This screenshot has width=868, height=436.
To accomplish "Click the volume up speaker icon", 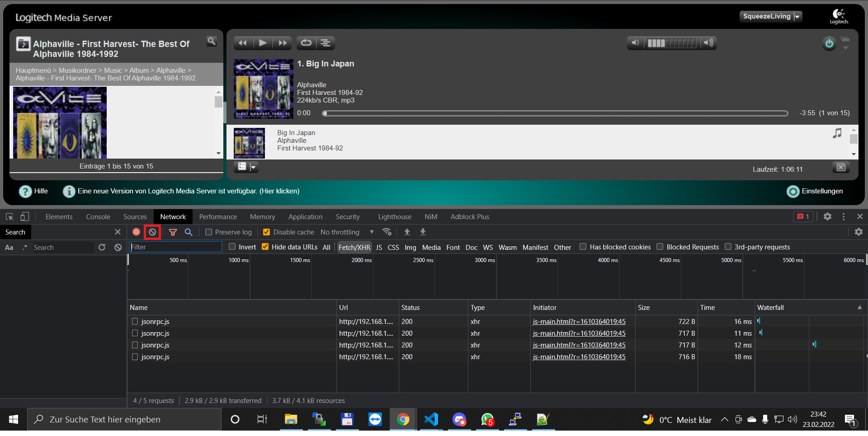I will [708, 43].
